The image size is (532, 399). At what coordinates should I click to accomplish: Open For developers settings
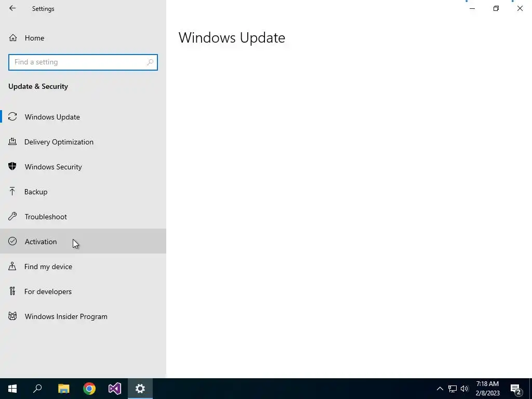coord(83,291)
